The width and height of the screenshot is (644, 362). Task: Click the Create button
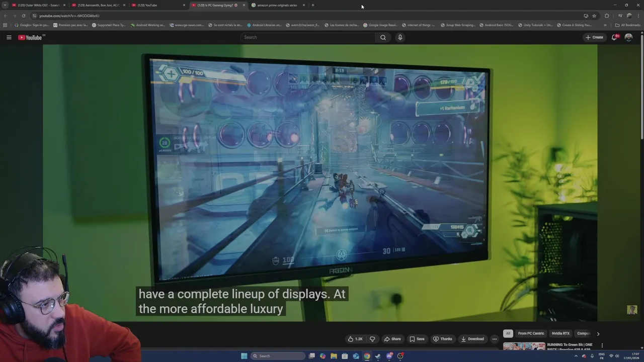pos(594,37)
